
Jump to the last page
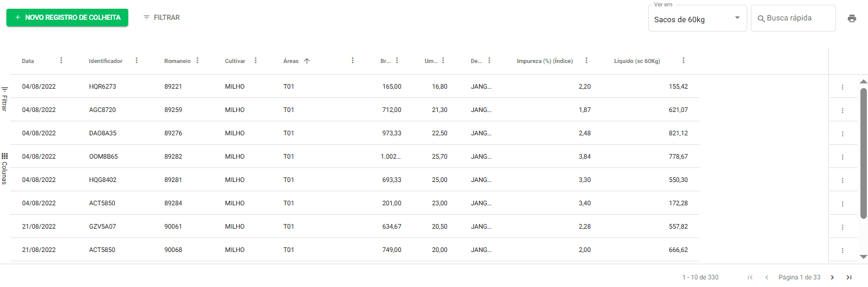click(x=849, y=277)
